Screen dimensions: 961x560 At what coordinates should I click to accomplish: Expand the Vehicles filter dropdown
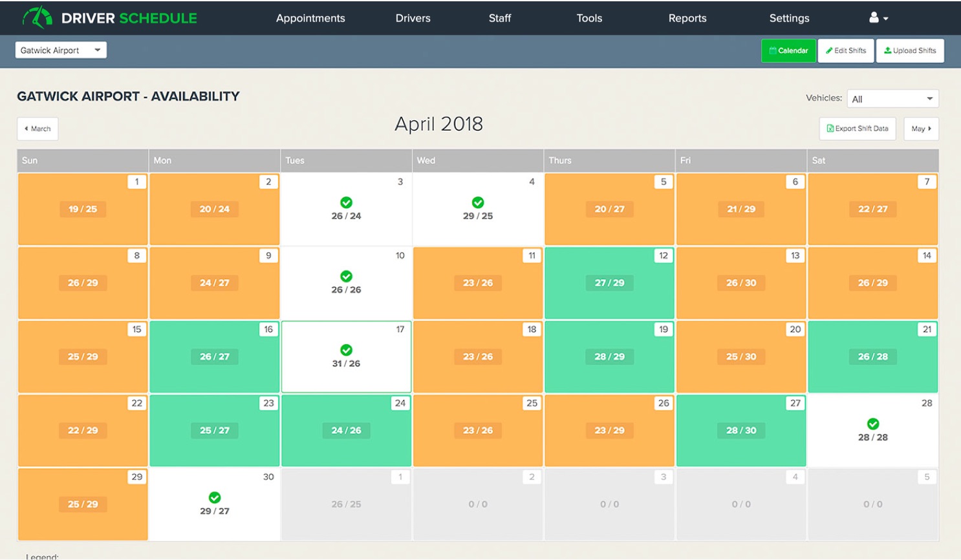tap(892, 99)
